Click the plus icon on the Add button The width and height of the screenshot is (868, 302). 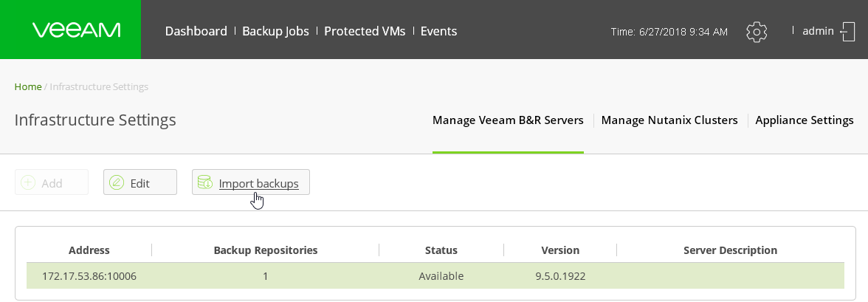pyautogui.click(x=28, y=182)
